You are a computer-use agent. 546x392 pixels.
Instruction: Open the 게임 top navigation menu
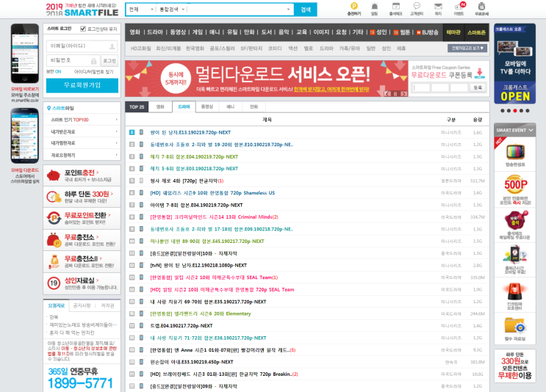[198, 32]
